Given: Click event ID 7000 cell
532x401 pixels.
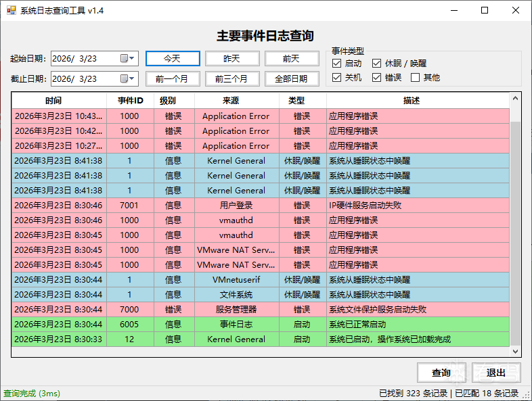Looking at the screenshot, I should point(129,310).
